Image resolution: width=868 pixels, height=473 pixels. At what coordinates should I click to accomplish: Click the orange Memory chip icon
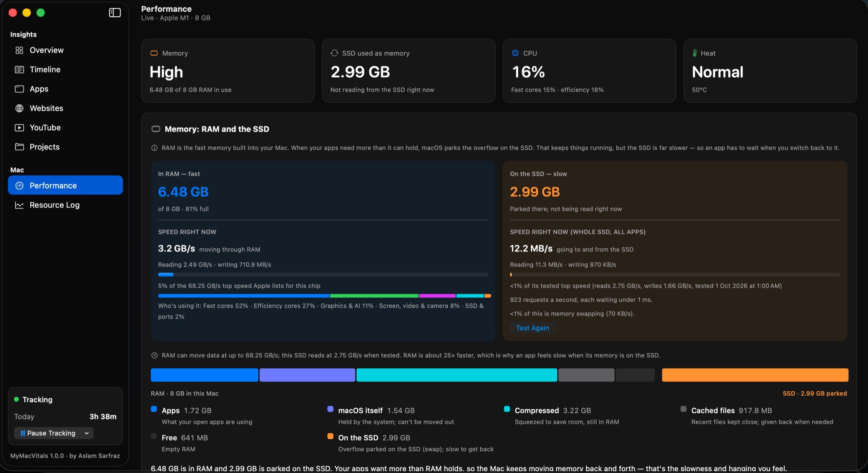154,53
